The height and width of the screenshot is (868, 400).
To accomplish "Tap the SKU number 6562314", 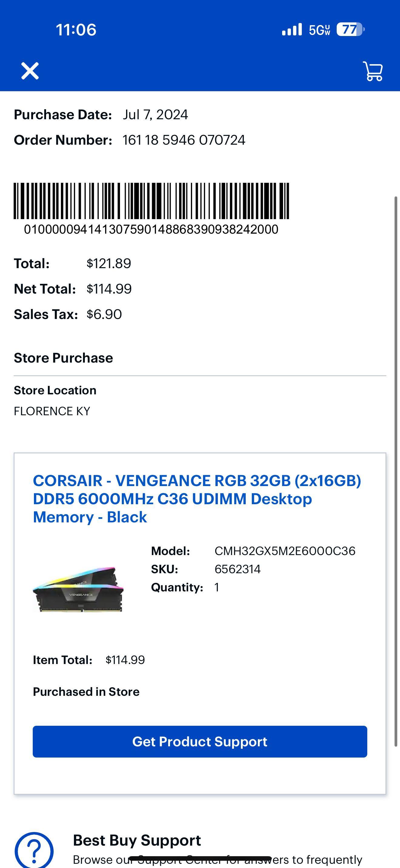I will [238, 569].
